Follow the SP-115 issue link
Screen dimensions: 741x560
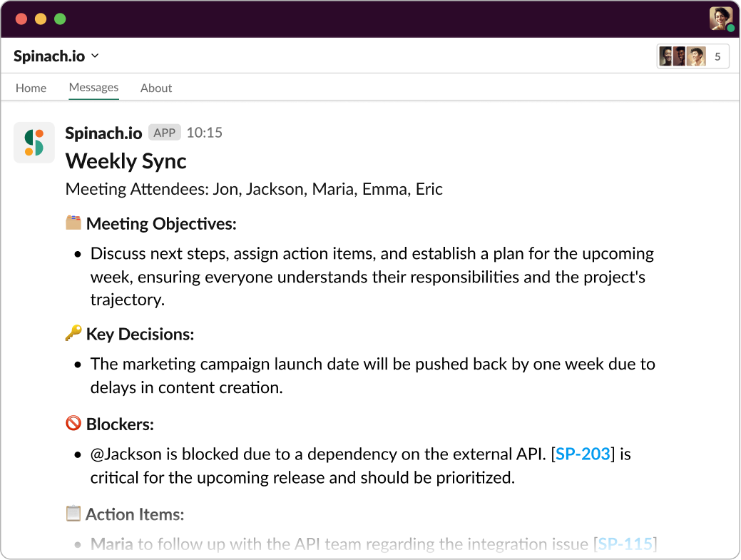point(625,544)
